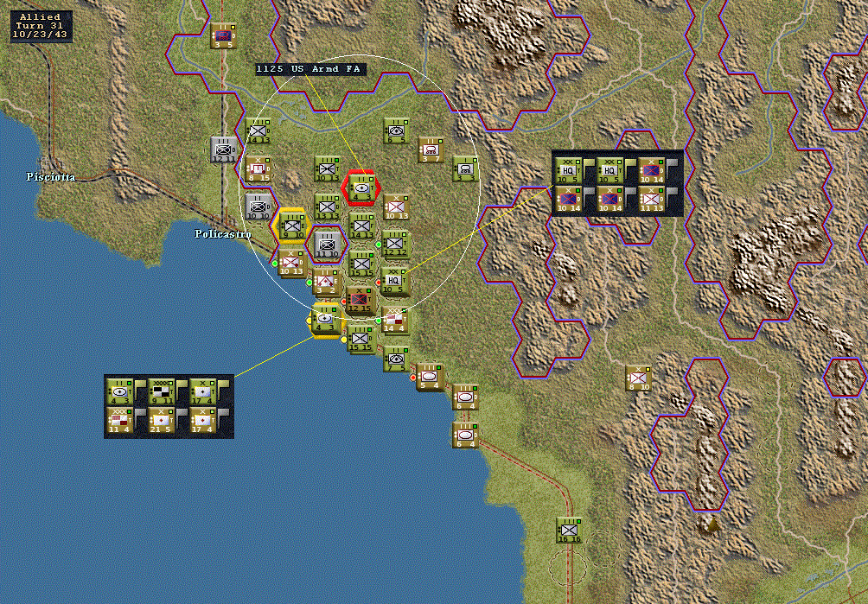Select the dark brigade unit 12-15
The image size is (868, 604).
pos(360,301)
